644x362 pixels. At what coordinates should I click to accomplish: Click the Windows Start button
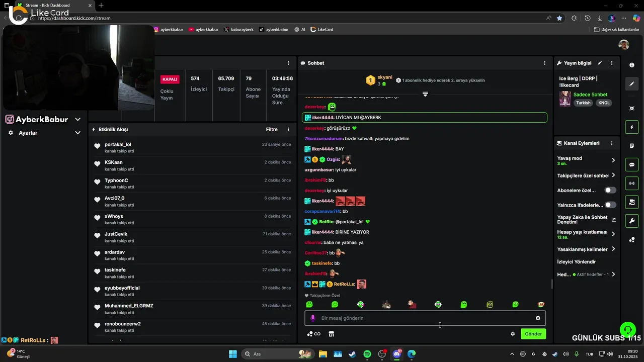[x=233, y=354]
